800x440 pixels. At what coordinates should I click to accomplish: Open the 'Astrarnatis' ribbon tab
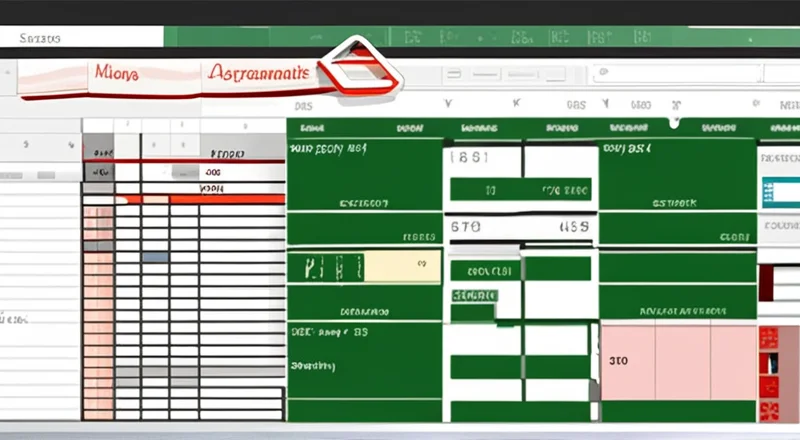pyautogui.click(x=259, y=73)
